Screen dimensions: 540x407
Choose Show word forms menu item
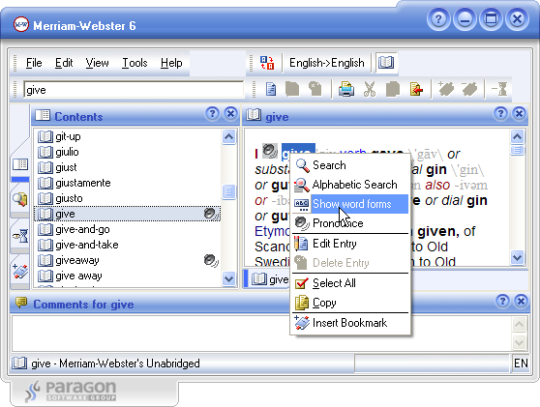click(351, 204)
